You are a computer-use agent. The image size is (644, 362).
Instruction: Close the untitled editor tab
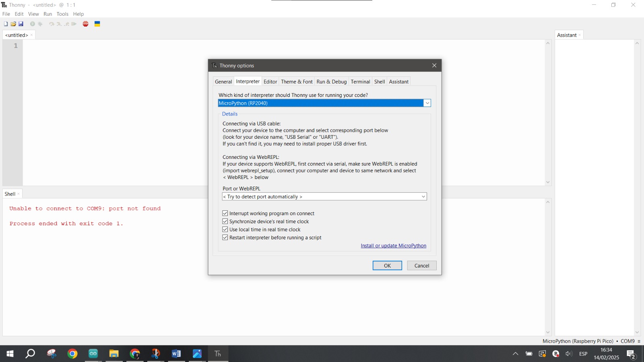pyautogui.click(x=32, y=35)
